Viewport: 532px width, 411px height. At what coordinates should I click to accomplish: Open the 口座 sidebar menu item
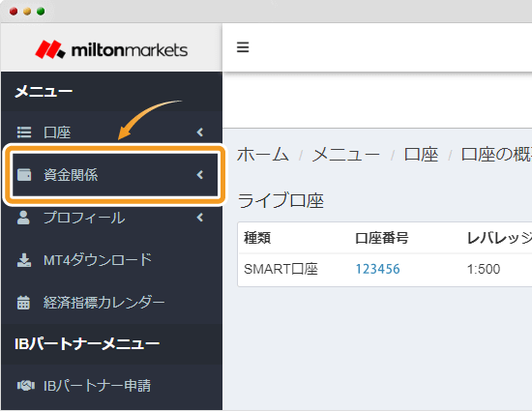pos(111,132)
